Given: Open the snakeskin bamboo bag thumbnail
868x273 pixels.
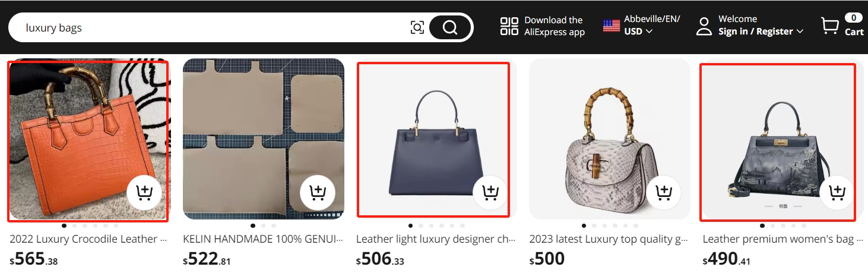Looking at the screenshot, I should tap(609, 139).
